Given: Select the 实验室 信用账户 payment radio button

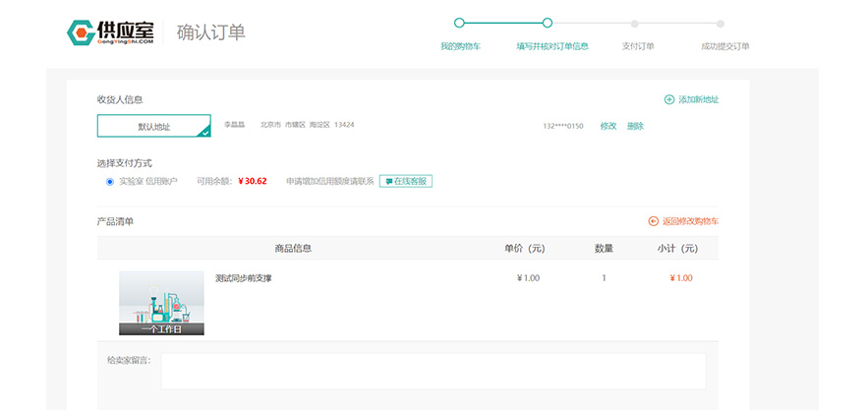Looking at the screenshot, I should (110, 181).
